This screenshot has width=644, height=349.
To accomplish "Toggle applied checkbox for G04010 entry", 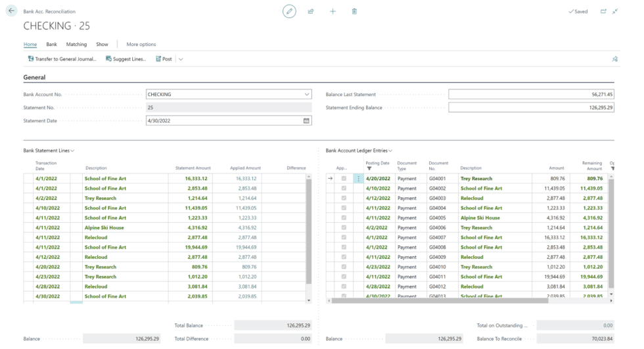I will 344,268.
